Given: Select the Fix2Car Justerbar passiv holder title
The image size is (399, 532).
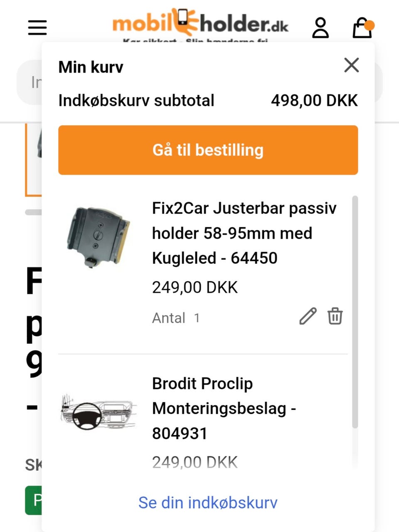Looking at the screenshot, I should tap(244, 233).
